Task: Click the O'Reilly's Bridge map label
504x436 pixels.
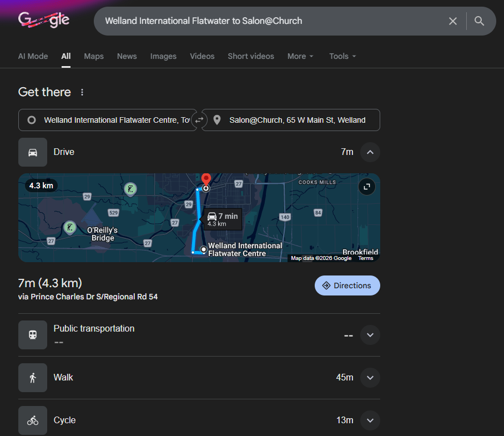Action: click(103, 234)
